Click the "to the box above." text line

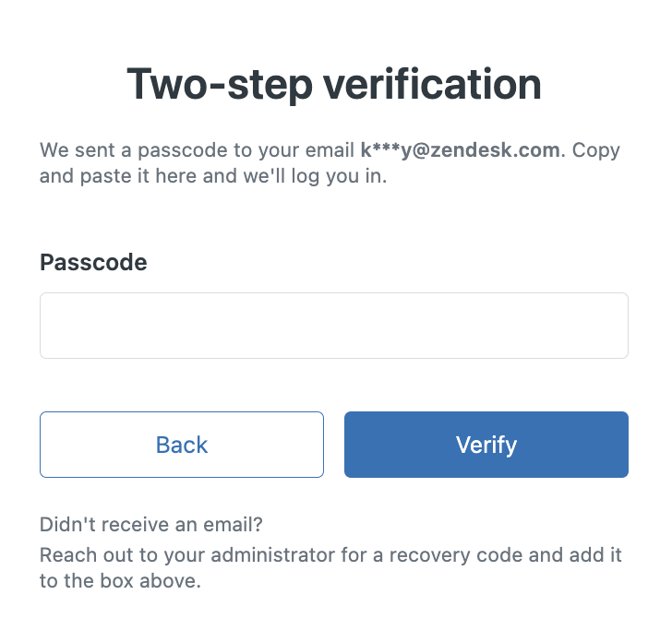[120, 581]
